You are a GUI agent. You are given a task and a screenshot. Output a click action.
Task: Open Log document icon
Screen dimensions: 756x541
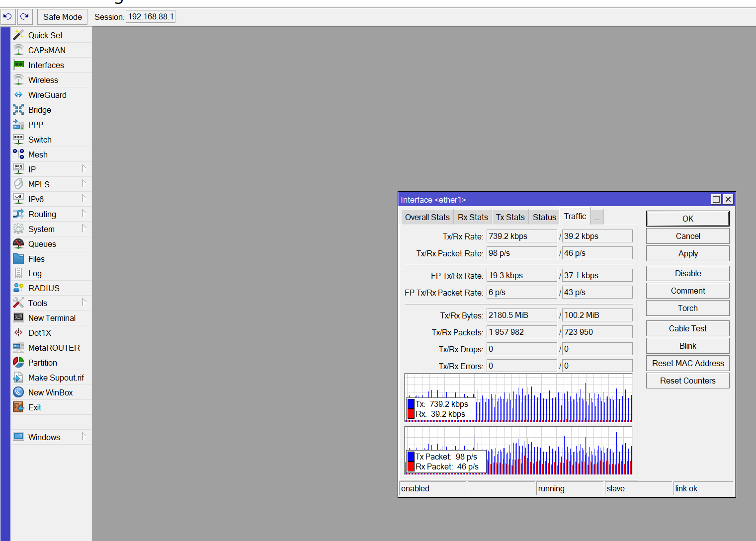18,273
